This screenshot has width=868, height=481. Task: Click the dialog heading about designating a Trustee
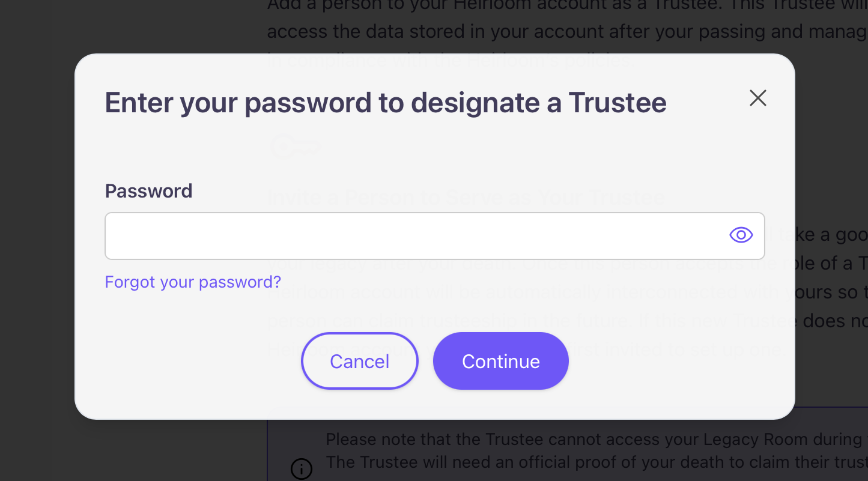click(385, 103)
